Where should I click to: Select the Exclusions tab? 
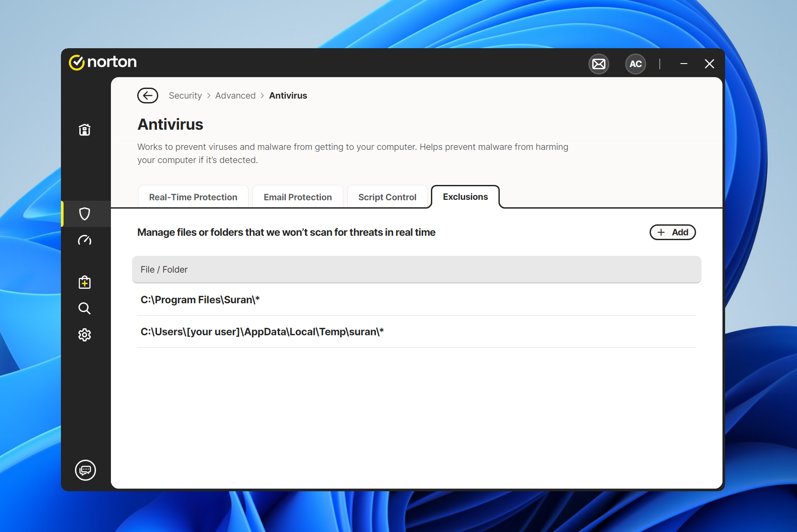[x=466, y=197]
